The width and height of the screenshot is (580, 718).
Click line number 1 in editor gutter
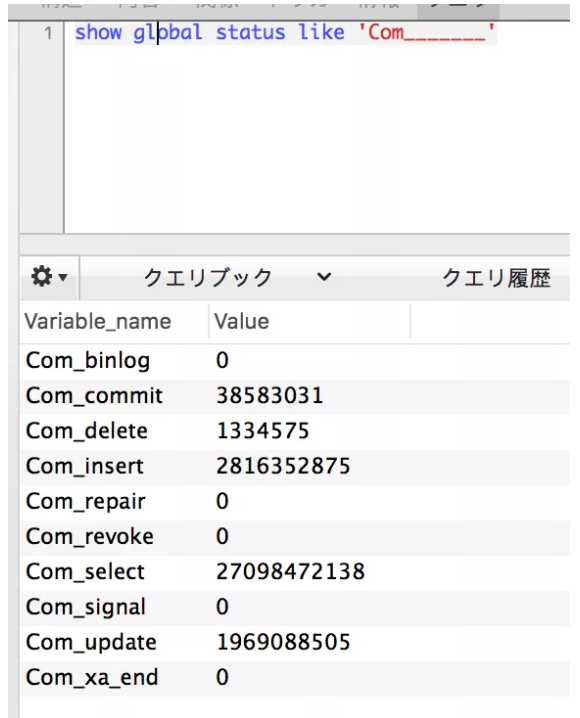[48, 33]
